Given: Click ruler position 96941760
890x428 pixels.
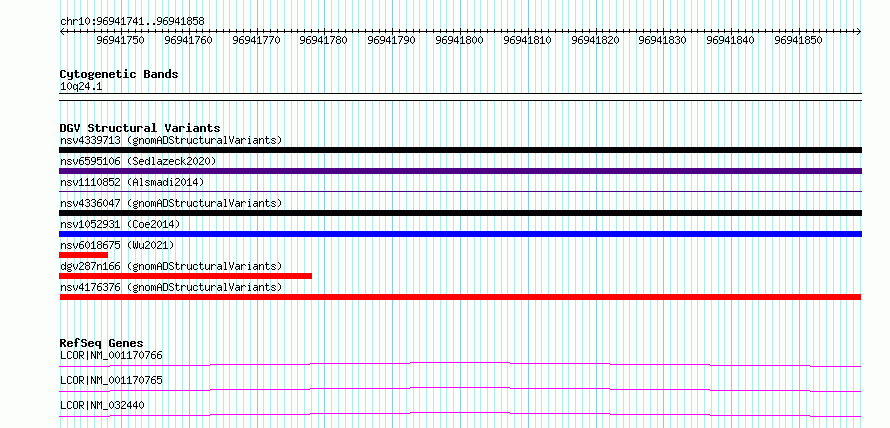Looking at the screenshot, I should [188, 40].
